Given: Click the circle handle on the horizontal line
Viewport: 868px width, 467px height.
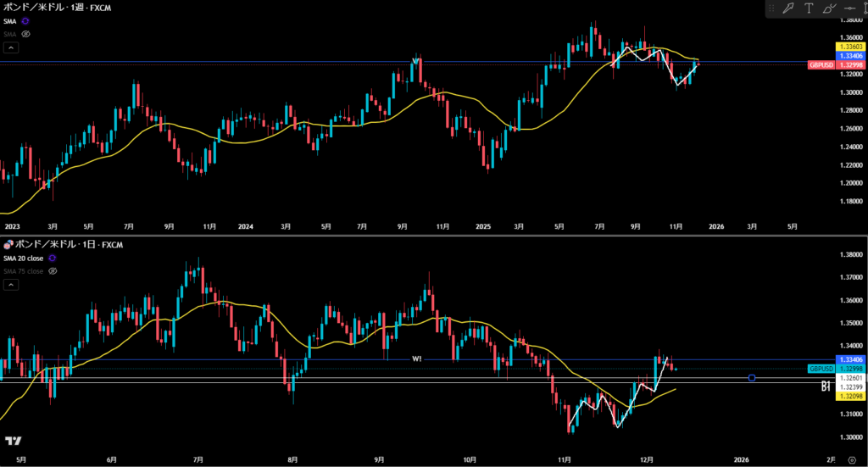Looking at the screenshot, I should click(752, 377).
